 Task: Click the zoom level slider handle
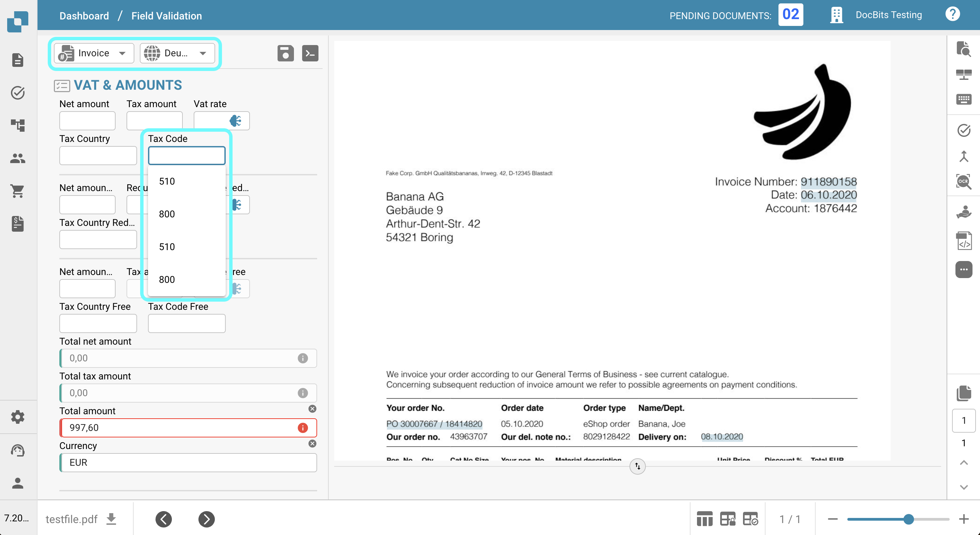tap(908, 519)
